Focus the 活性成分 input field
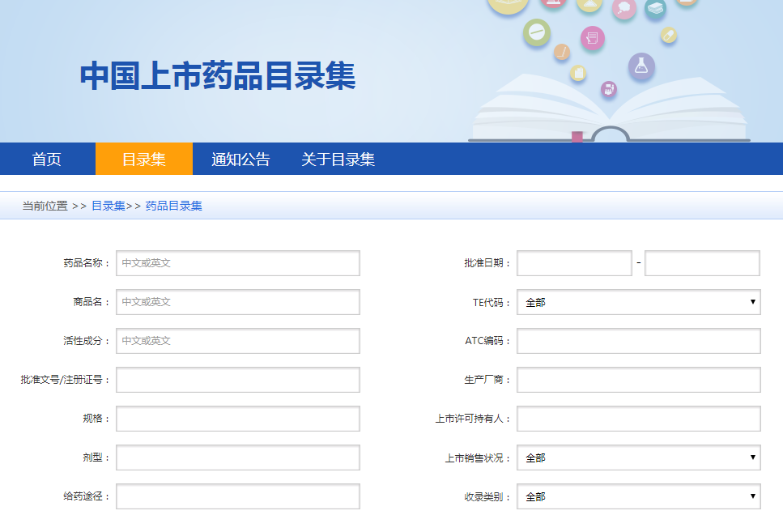 (x=238, y=341)
